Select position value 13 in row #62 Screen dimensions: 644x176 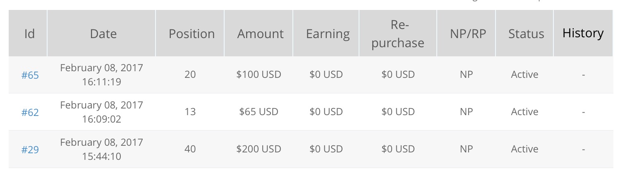190,112
